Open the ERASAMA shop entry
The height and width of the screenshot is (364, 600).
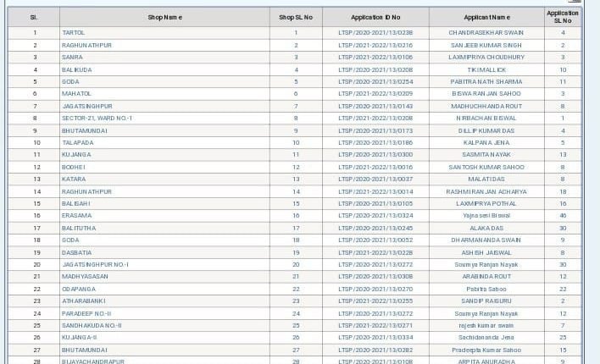click(x=77, y=216)
